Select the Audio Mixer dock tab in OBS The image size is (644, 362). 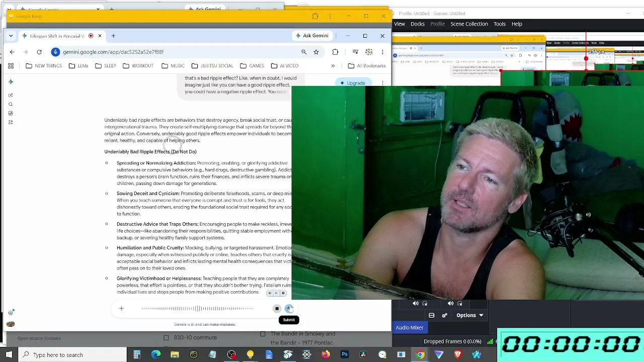point(410,328)
